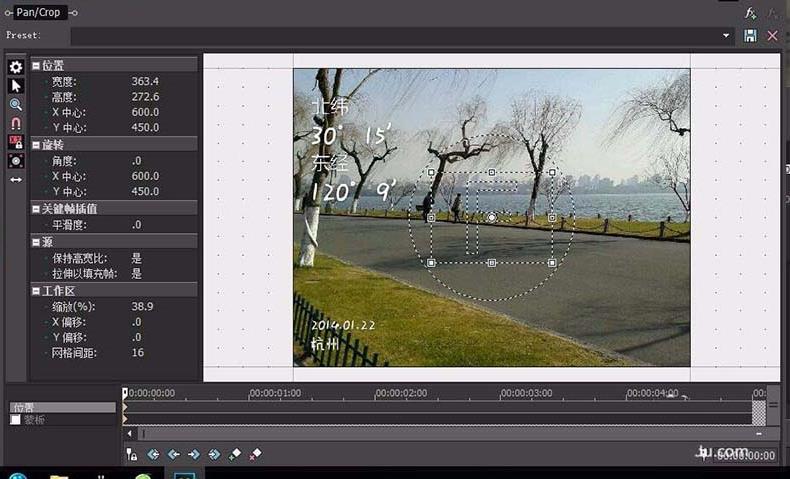Select the Pan/Crop tab label
The image size is (790, 479).
coord(38,12)
